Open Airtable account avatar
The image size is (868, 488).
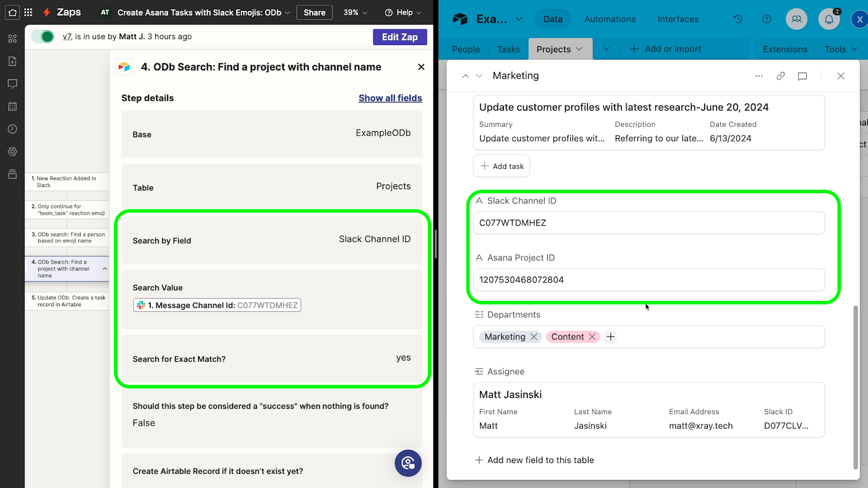[859, 20]
